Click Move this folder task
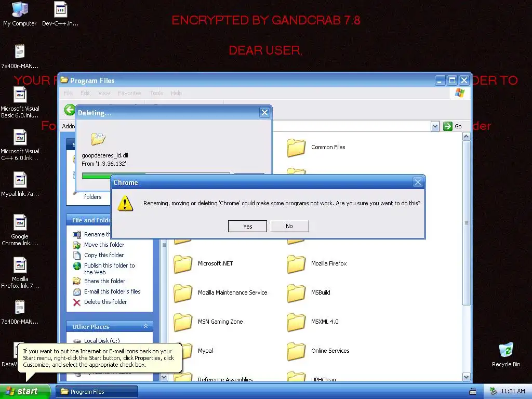Image resolution: width=532 pixels, height=399 pixels. (104, 245)
